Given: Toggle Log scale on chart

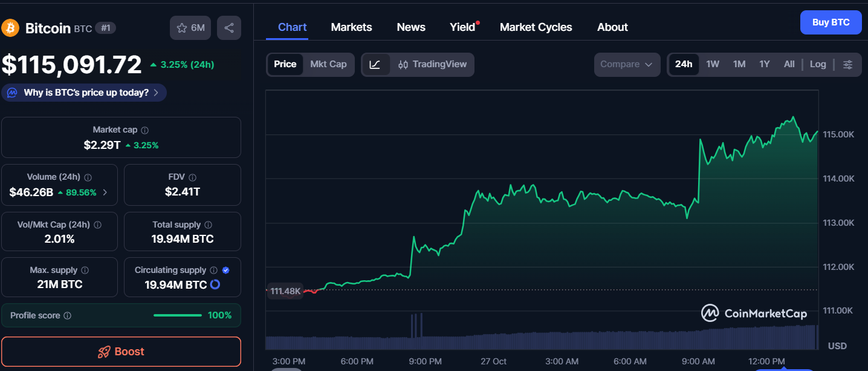Looking at the screenshot, I should 818,64.
